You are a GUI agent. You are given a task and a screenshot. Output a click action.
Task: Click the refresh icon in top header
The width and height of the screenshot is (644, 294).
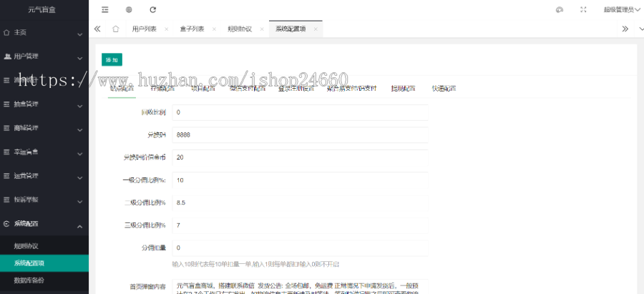tap(153, 9)
